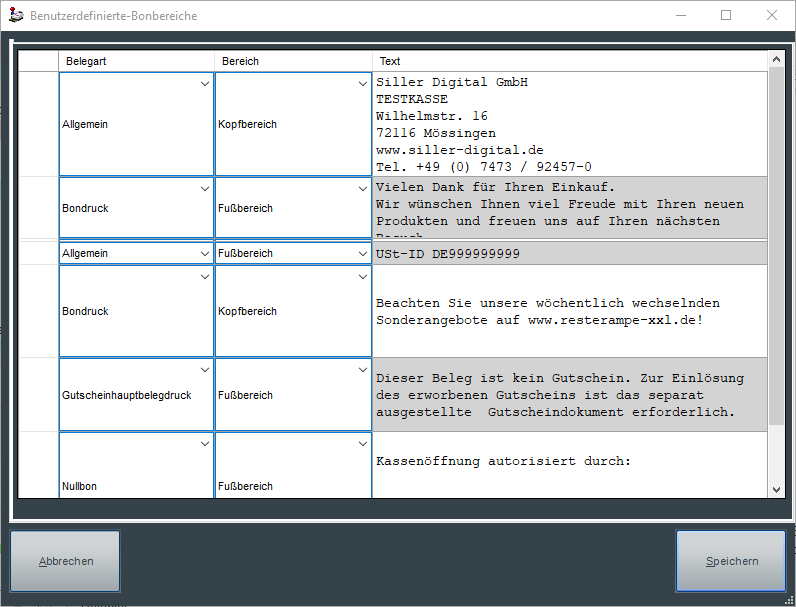Open Belegart dropdown for Gutscheinhauptbelegdruck row
796x607 pixels.
coord(204,370)
